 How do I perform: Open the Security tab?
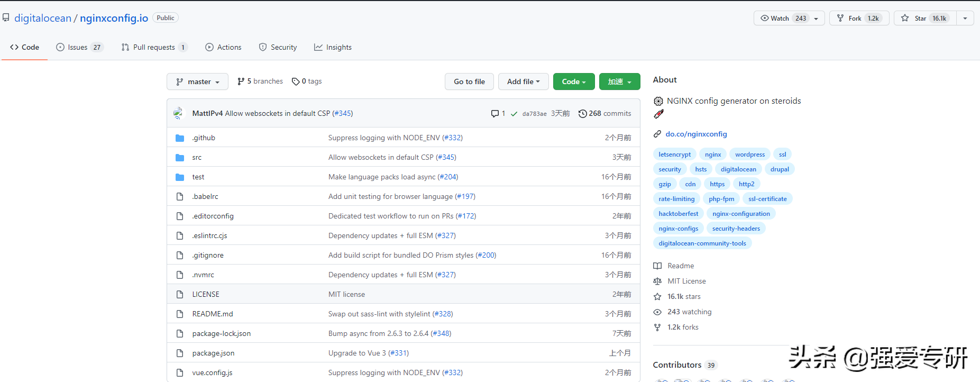tap(278, 47)
